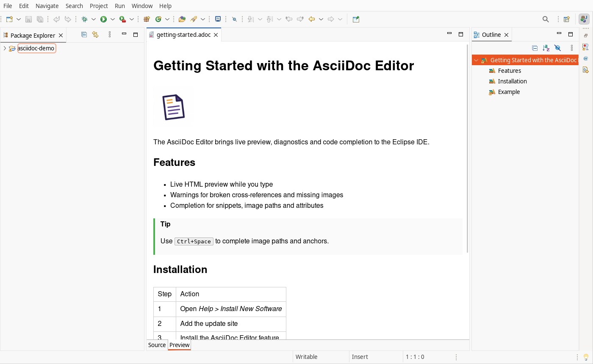The image size is (593, 364).
Task: Select Example in the Outline
Action: click(x=509, y=92)
